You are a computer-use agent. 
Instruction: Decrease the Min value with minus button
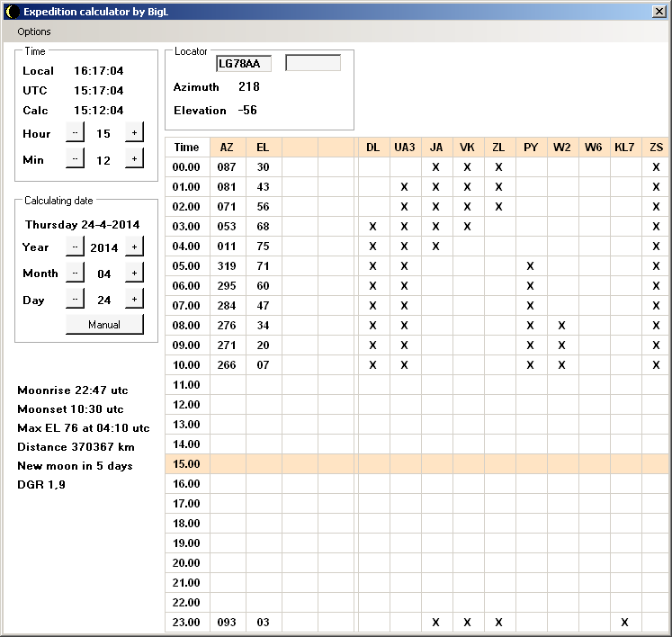coord(75,158)
